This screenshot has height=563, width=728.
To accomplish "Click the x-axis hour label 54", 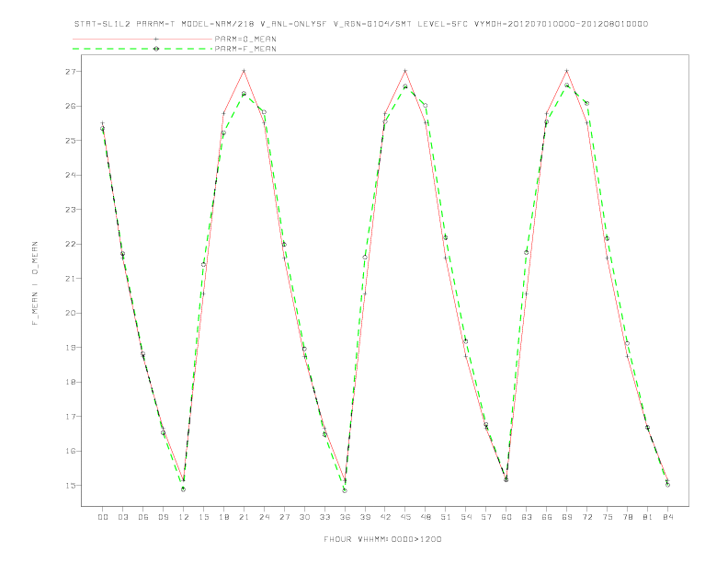I will click(466, 517).
